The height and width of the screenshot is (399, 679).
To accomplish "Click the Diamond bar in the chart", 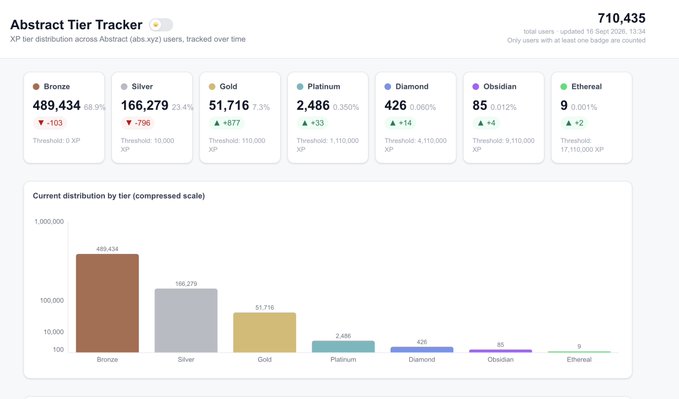I will (x=422, y=350).
